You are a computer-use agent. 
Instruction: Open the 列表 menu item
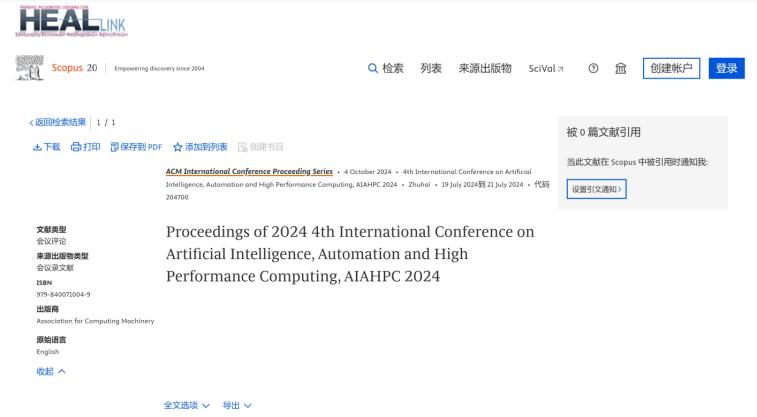(431, 68)
